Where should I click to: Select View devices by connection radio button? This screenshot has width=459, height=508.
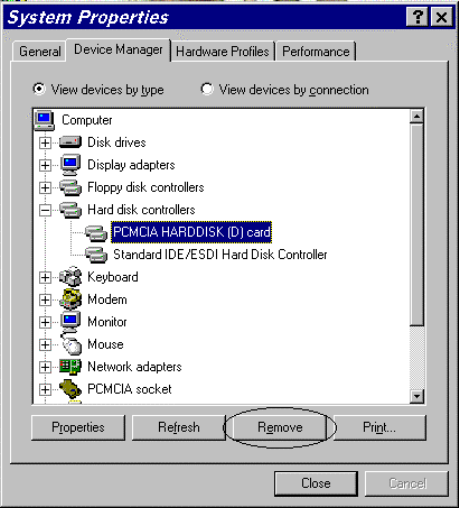(x=207, y=89)
